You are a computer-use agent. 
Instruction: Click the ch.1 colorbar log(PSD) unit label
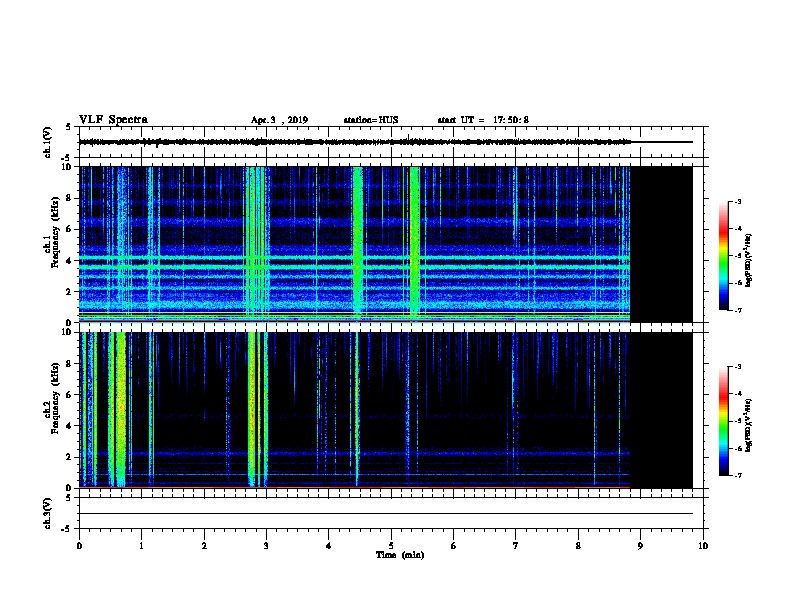(749, 260)
